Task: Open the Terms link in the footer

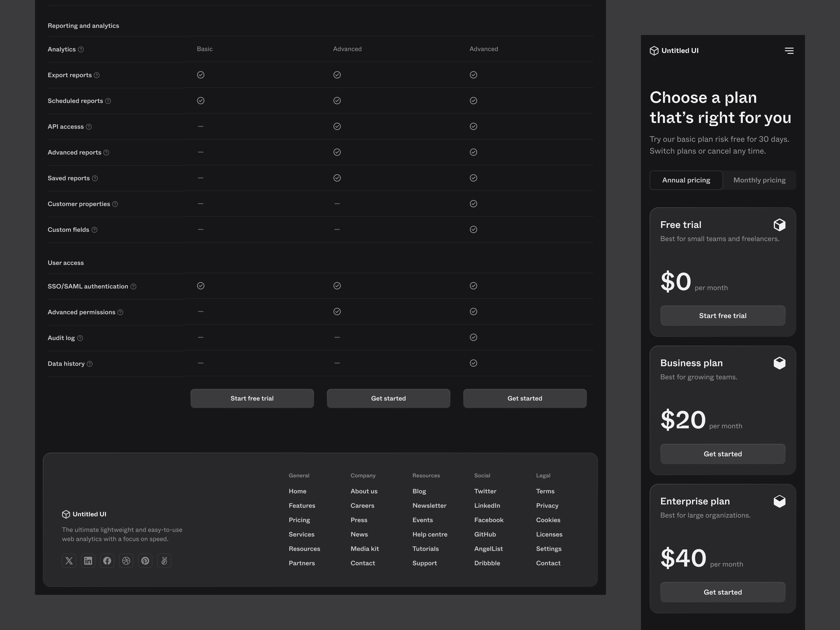Action: pyautogui.click(x=545, y=491)
